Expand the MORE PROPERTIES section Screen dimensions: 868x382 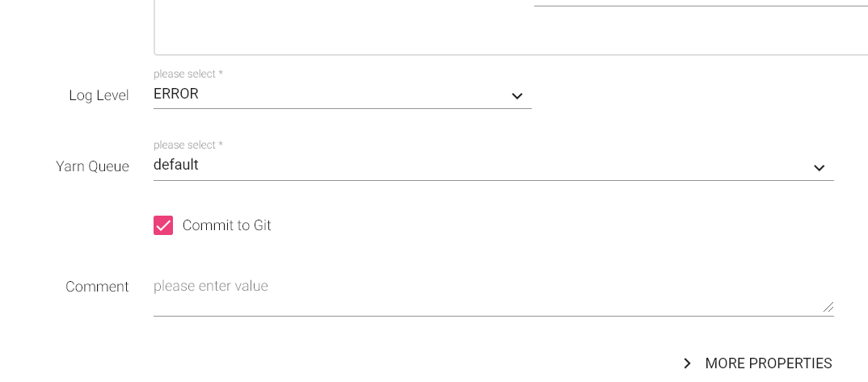(x=768, y=363)
